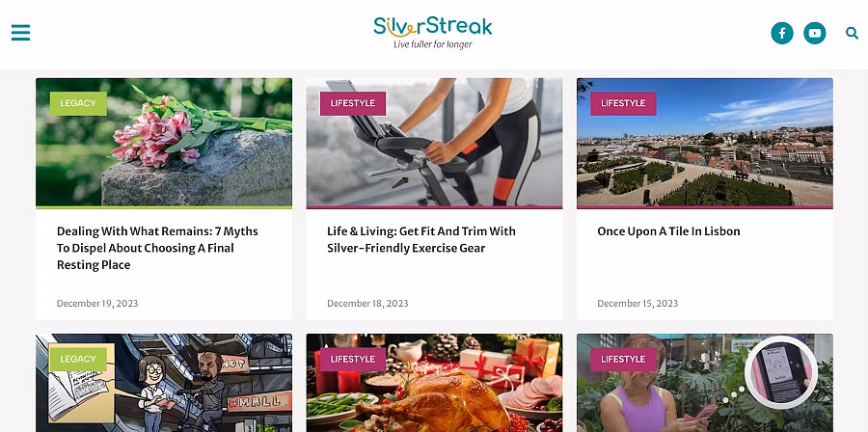This screenshot has width=868, height=432.
Task: Click the December 19, 2023 date text
Action: point(97,303)
